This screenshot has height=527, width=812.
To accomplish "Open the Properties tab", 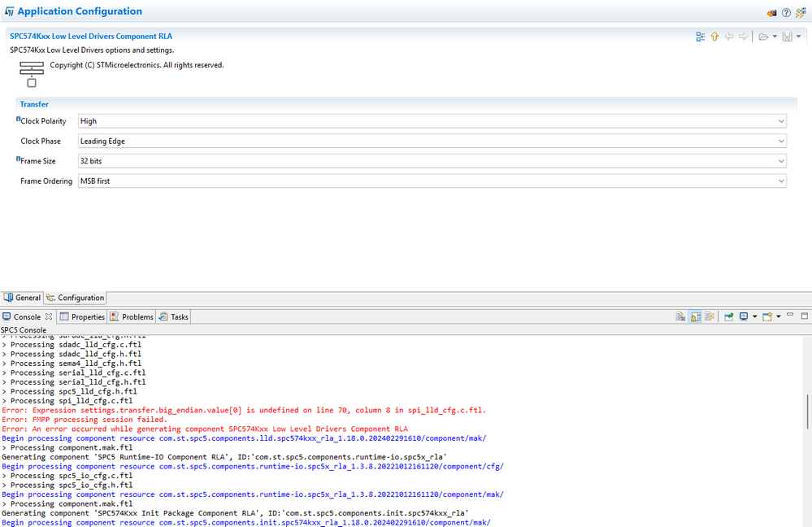I will [x=82, y=316].
